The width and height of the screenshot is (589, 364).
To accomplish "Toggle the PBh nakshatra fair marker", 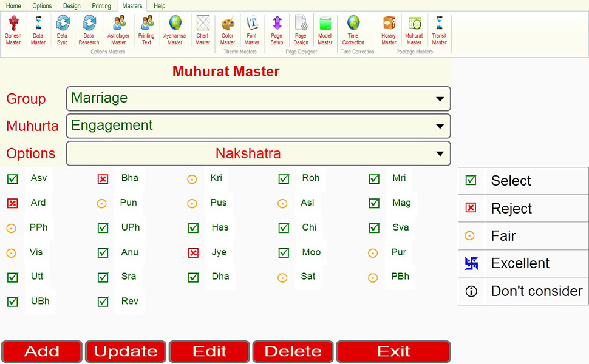I will click(x=373, y=278).
